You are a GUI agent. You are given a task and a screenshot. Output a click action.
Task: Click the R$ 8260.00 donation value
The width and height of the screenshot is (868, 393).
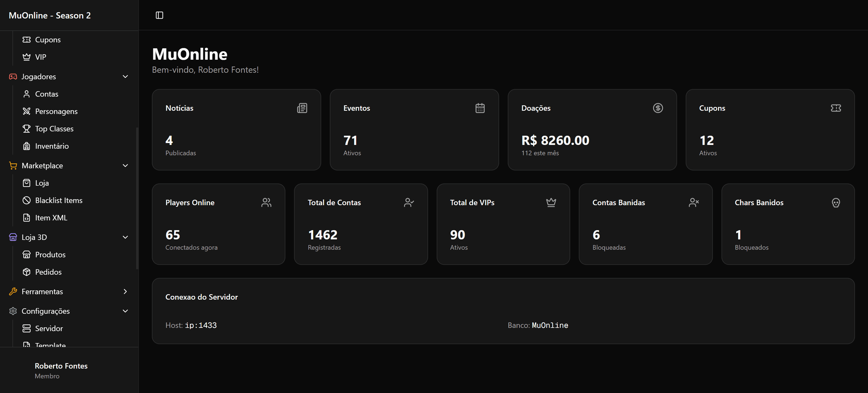(x=555, y=140)
